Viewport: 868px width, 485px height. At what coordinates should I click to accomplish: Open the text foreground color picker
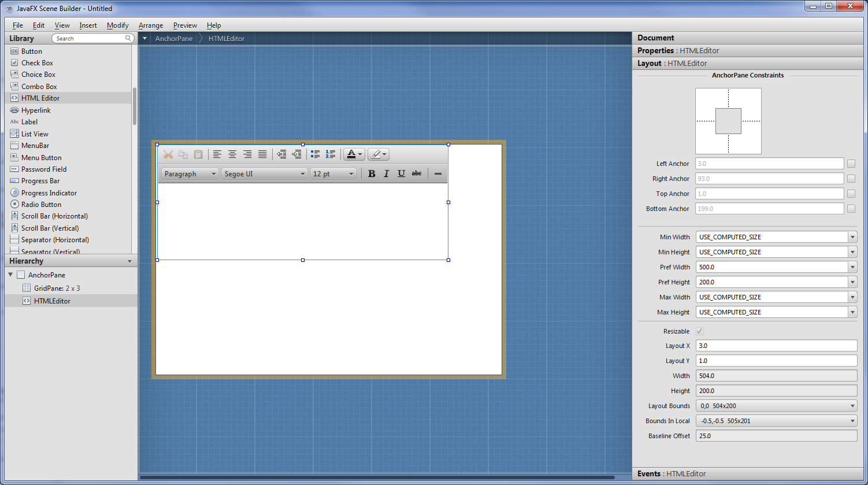coord(354,154)
